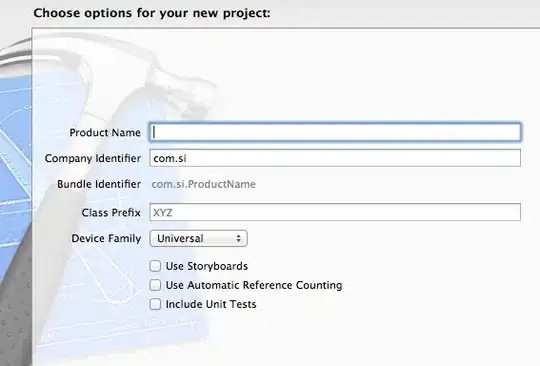Check the Use Automatic Reference Counting box
This screenshot has width=540, height=366.
pos(155,285)
